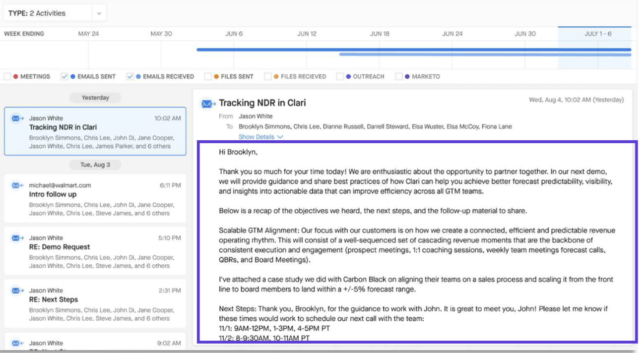Click the email icon on the RE: Demo Request card
The width and height of the screenshot is (644, 353).
17,238
